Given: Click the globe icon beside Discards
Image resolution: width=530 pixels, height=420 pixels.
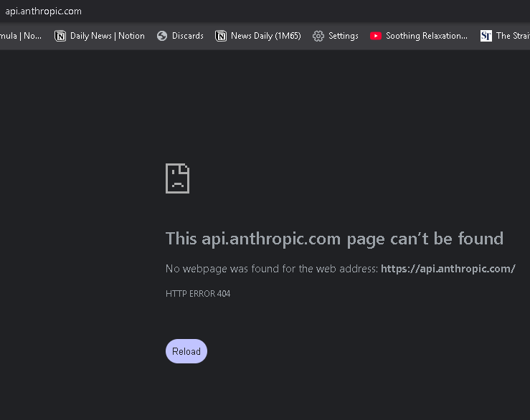Looking at the screenshot, I should pyautogui.click(x=162, y=36).
